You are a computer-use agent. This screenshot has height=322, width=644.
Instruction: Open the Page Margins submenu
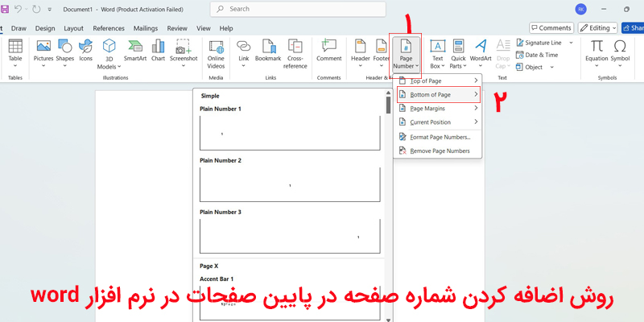pos(437,109)
